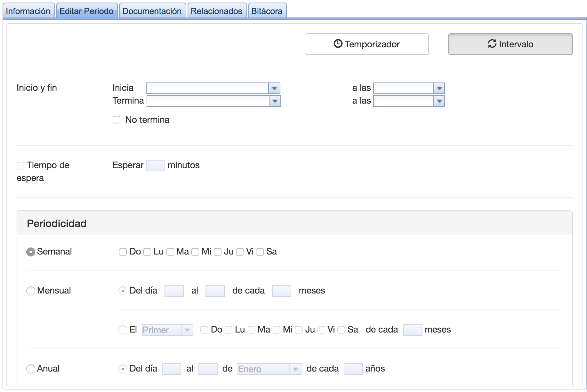
Task: Click the Inicia 'a las' time field
Action: pyautogui.click(x=404, y=88)
